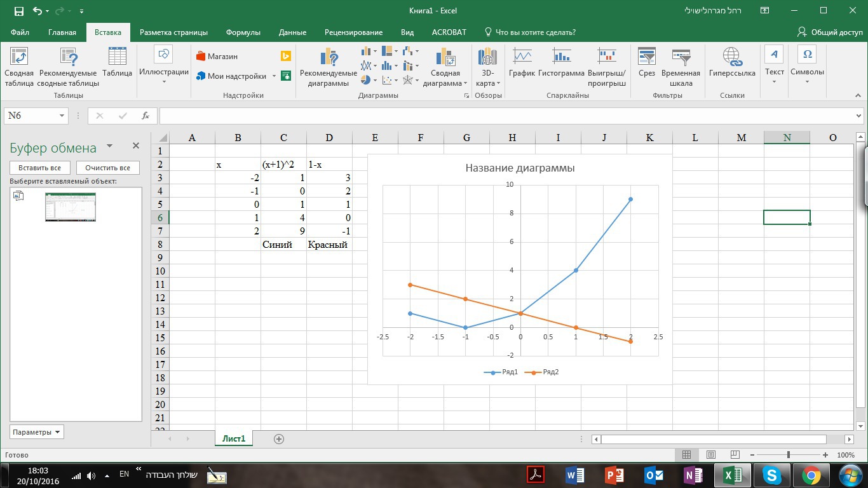Open Word from the taskbar
868x488 pixels.
click(574, 475)
